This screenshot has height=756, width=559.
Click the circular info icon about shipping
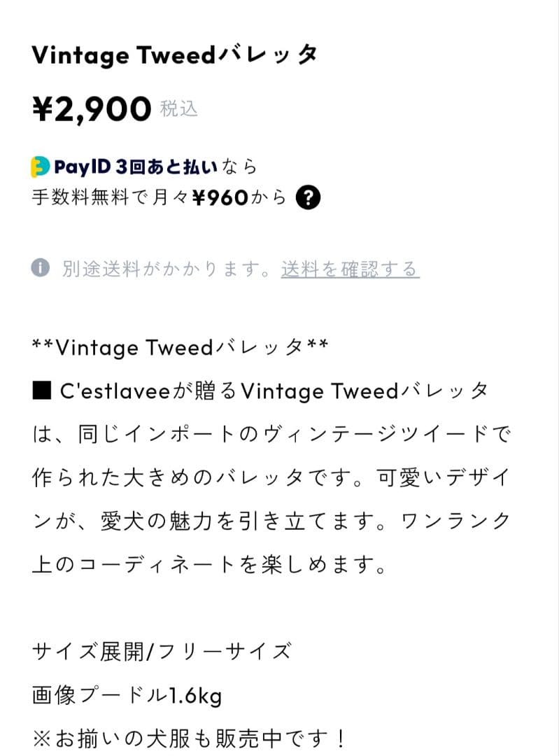pyautogui.click(x=40, y=265)
